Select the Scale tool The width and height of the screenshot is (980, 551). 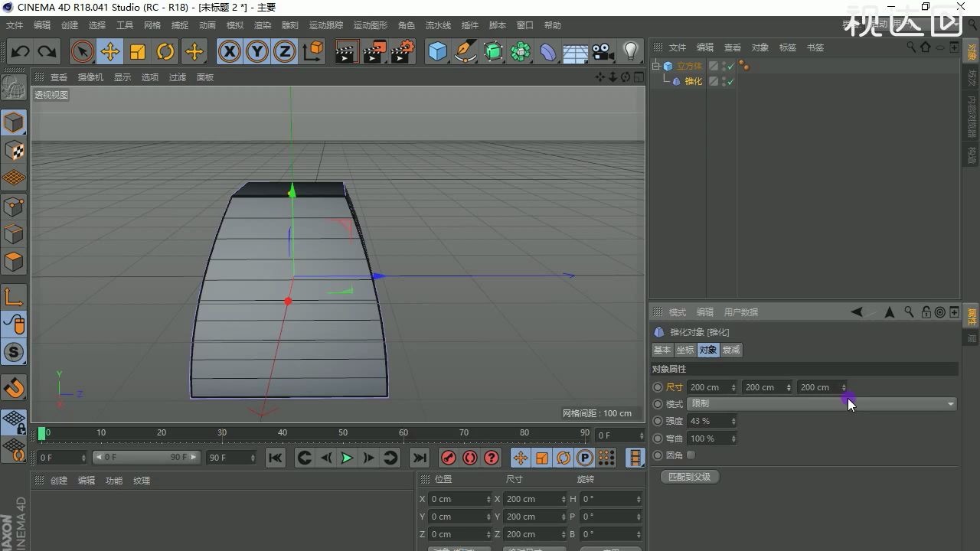139,51
